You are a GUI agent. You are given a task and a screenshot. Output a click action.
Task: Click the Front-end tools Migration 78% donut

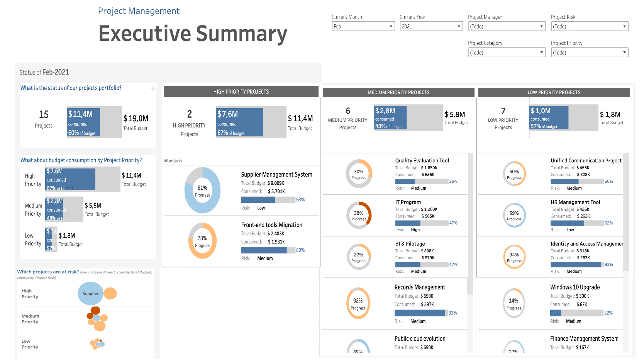pos(202,241)
